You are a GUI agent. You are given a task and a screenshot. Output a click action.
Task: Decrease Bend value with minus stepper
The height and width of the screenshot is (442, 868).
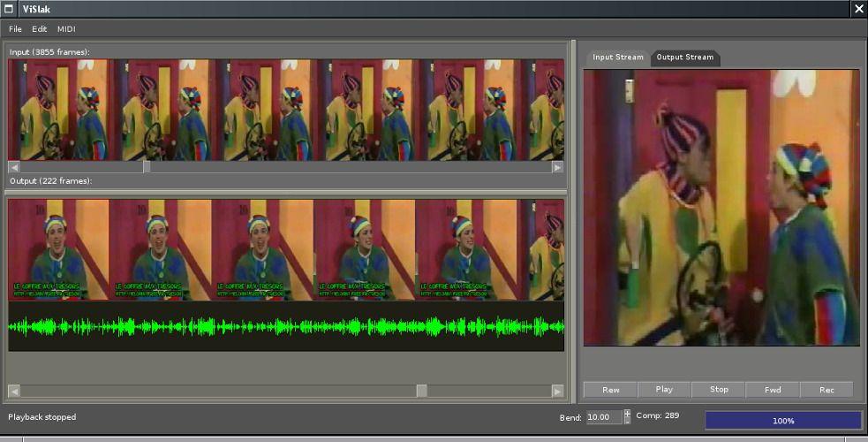point(628,421)
